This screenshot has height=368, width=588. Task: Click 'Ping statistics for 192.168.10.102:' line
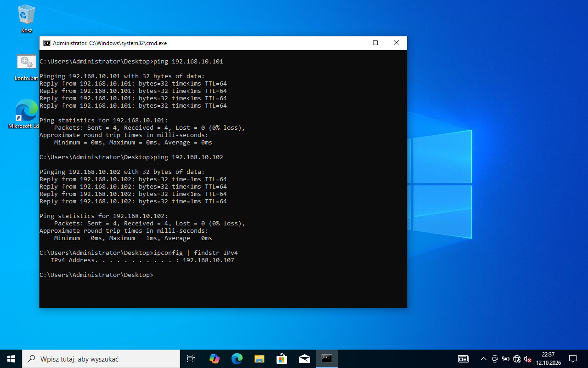104,216
